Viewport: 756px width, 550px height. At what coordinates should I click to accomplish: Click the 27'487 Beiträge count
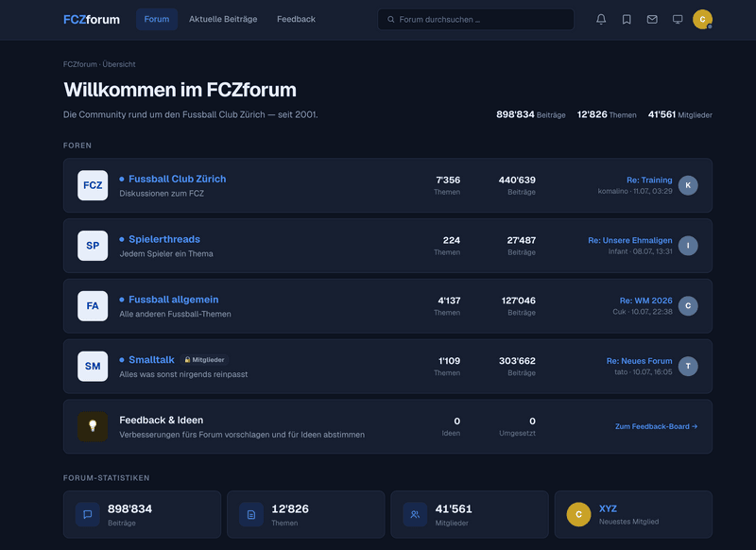[522, 240]
